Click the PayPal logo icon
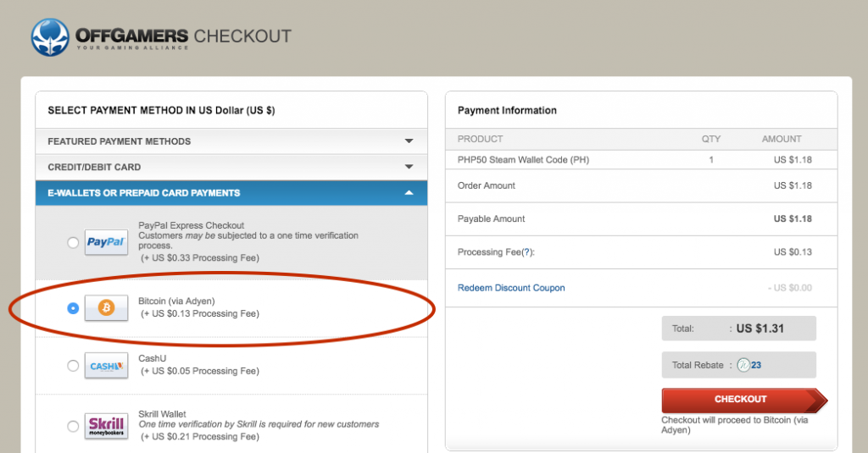868x453 pixels. click(106, 241)
